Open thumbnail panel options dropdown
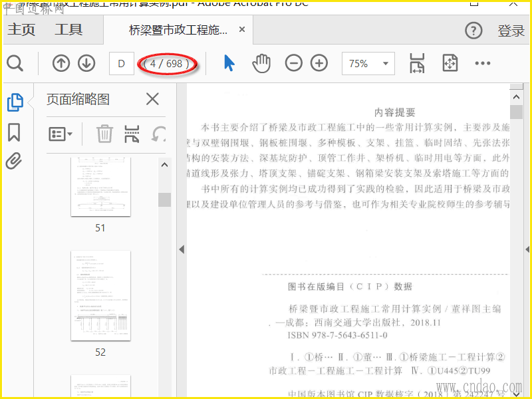The height and width of the screenshot is (399, 532). [61, 134]
